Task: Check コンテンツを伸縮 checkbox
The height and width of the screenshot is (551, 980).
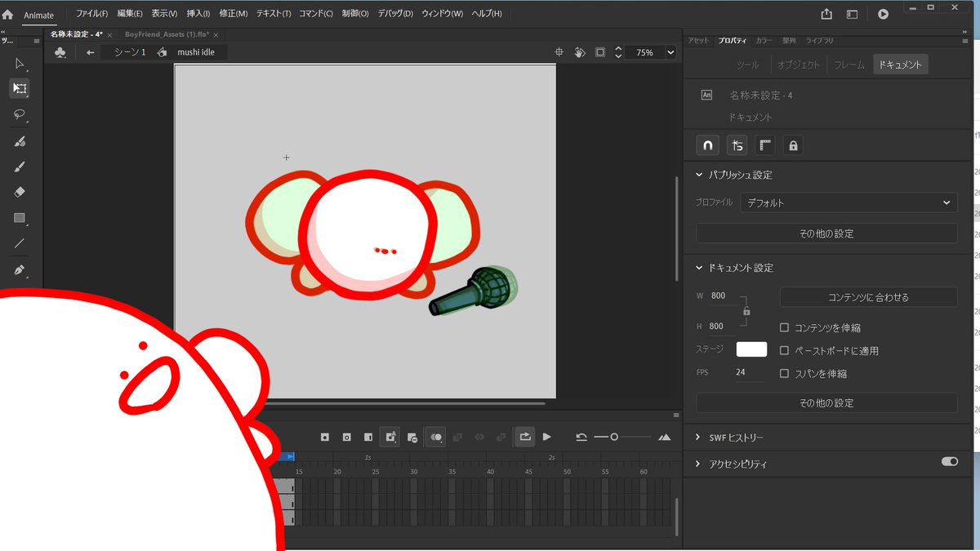Action: [785, 327]
